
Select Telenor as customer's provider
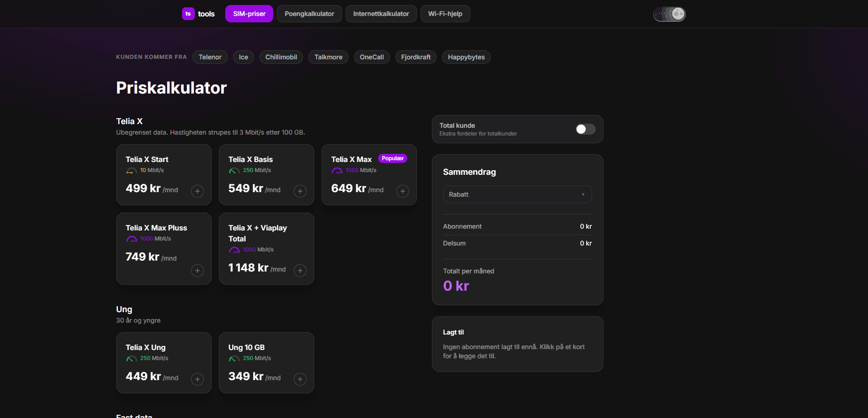(x=210, y=57)
